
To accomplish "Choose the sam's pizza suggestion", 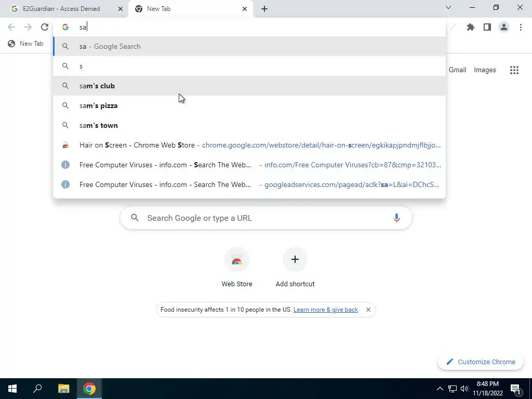I will [249, 105].
